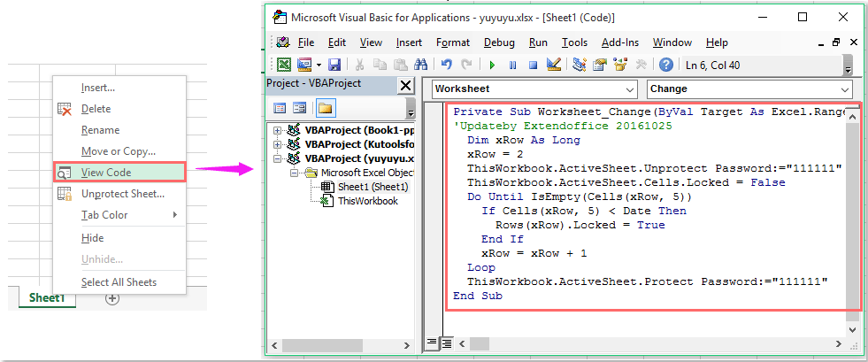This screenshot has width=868, height=362.
Task: Save the workbook with the floppy disk icon
Action: tap(334, 65)
